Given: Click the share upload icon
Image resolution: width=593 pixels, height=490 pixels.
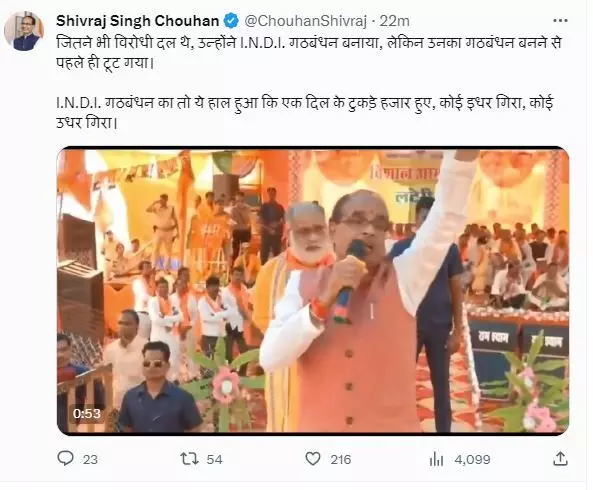Looking at the screenshot, I should (x=560, y=459).
